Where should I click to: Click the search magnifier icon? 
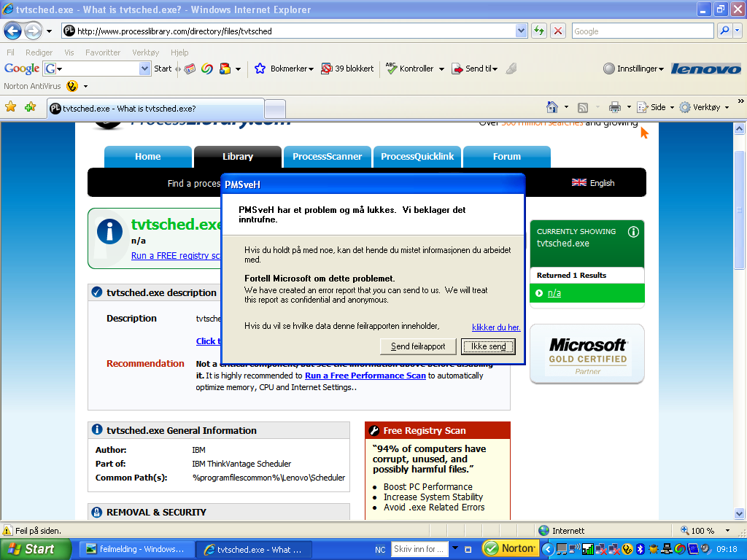point(724,31)
